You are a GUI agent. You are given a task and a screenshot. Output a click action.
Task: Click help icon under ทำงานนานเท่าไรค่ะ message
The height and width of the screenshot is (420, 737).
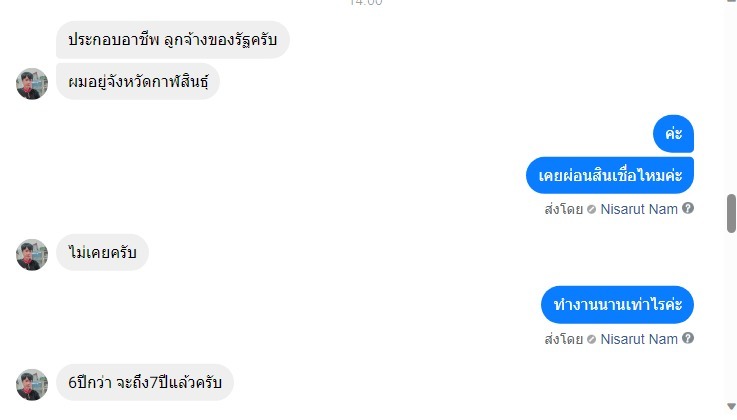[x=688, y=339]
